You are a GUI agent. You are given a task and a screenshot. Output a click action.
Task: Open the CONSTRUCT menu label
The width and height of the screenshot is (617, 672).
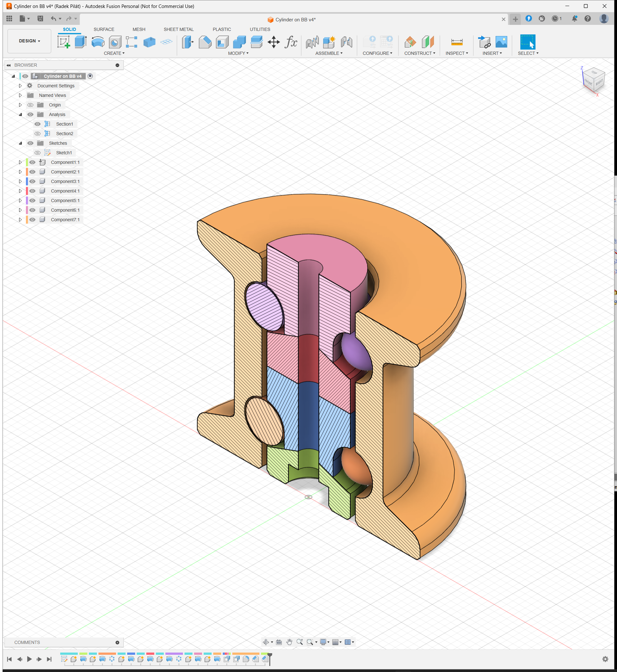pos(420,54)
